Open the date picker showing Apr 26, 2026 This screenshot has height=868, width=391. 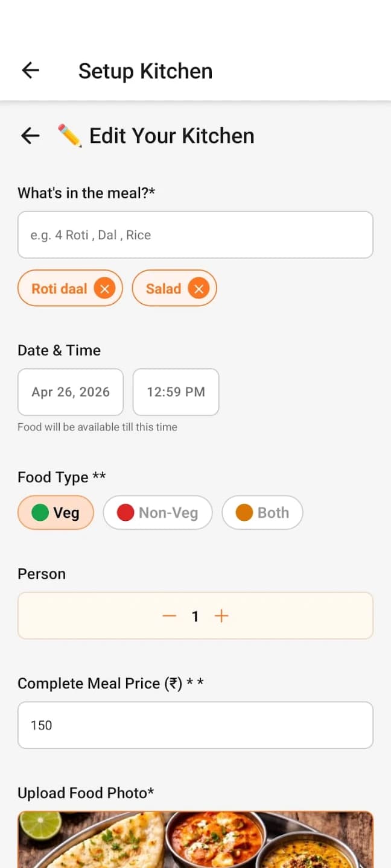[x=71, y=392]
